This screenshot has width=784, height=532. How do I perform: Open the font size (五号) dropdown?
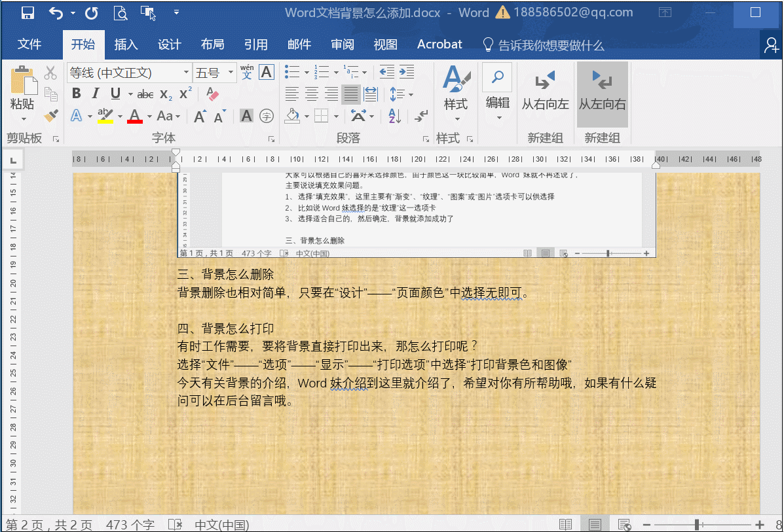click(231, 72)
